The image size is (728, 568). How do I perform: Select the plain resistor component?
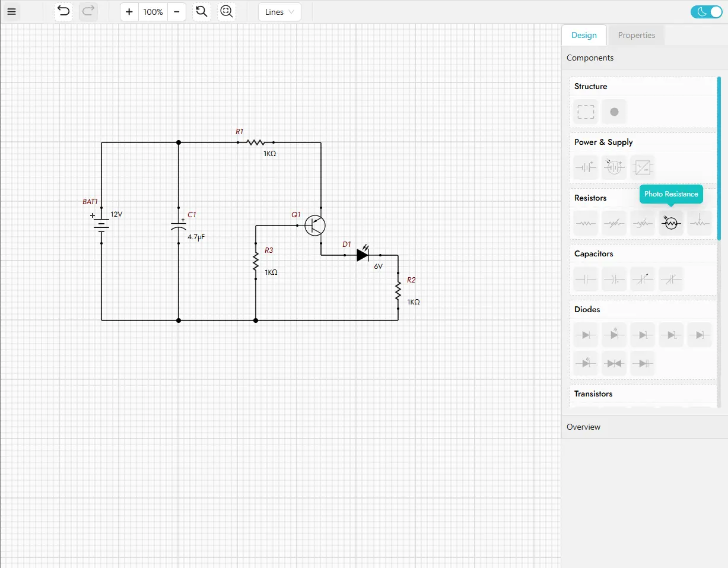point(586,223)
